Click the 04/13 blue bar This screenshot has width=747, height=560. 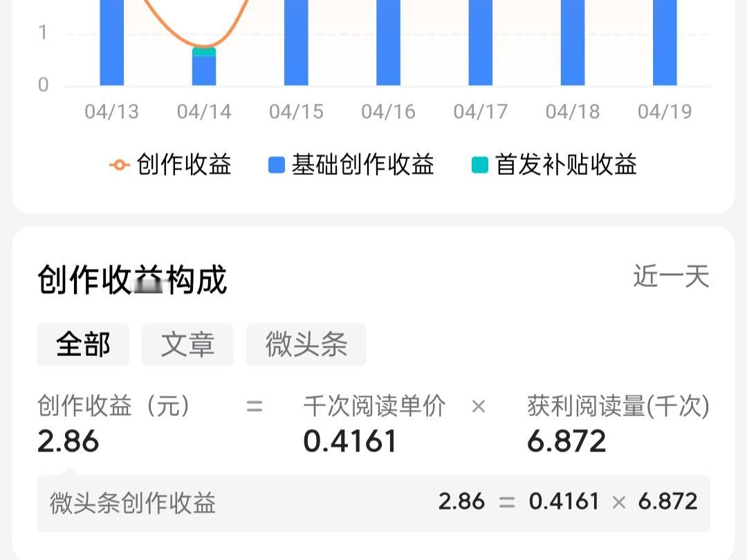tap(112, 43)
